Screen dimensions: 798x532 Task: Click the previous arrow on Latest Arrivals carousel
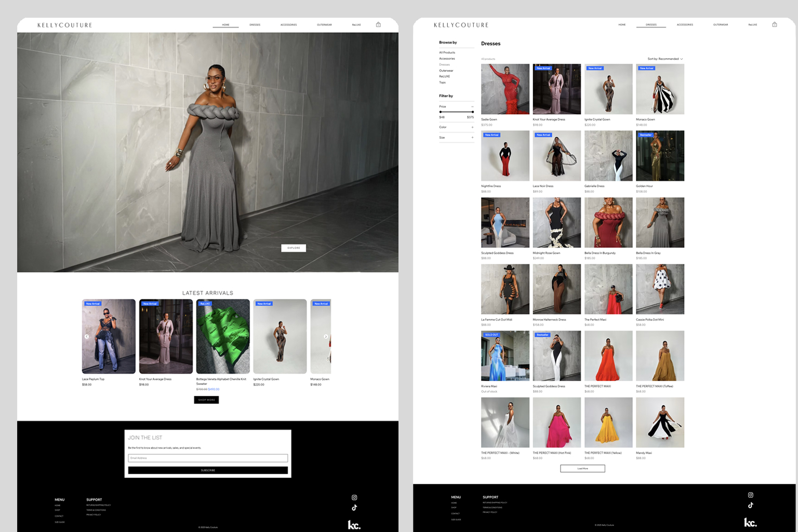point(87,336)
